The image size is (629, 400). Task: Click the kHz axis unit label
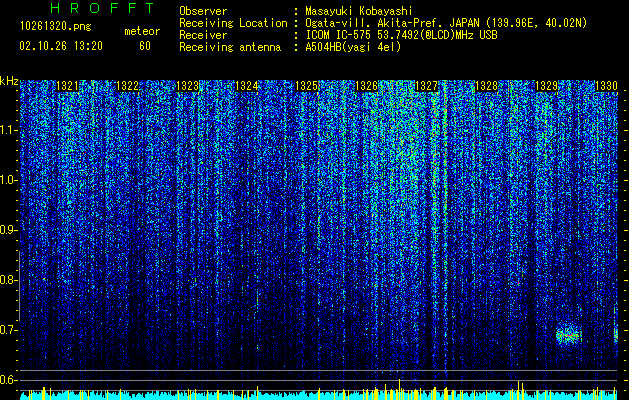coord(9,81)
